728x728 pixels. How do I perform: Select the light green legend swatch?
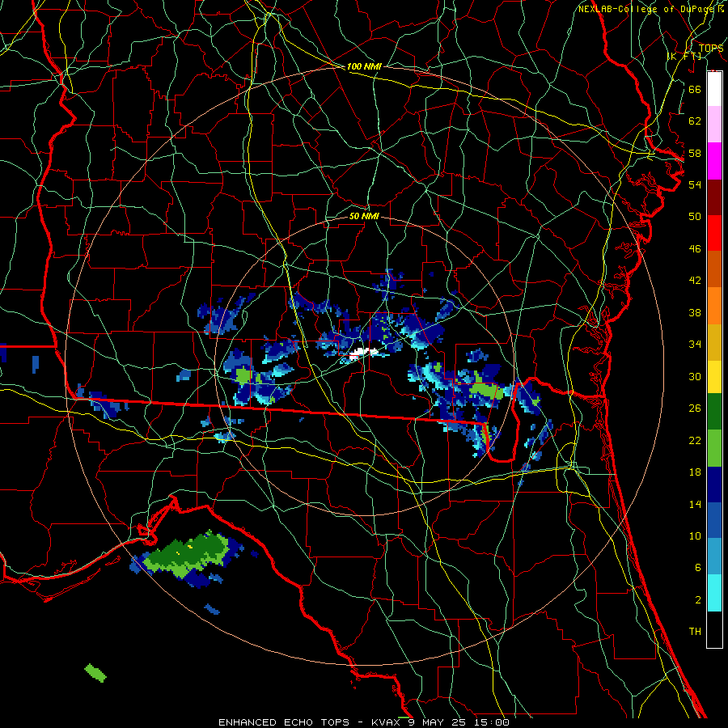coord(714,448)
